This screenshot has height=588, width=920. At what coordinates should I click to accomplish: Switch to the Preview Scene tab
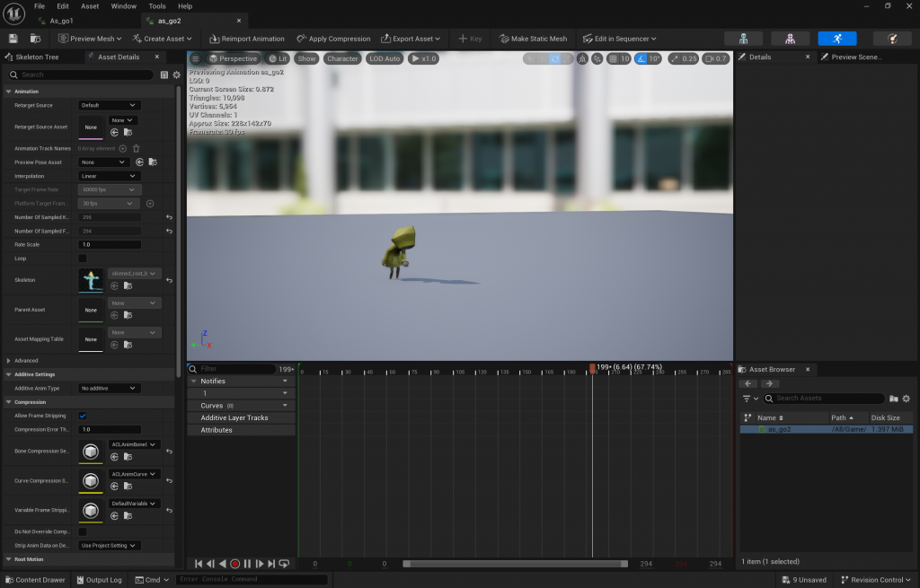[x=856, y=57]
